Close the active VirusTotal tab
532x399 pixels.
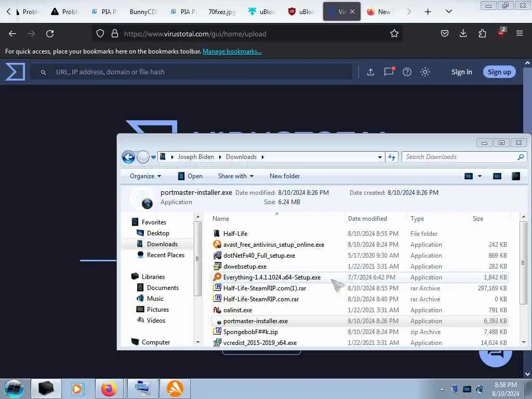click(352, 11)
